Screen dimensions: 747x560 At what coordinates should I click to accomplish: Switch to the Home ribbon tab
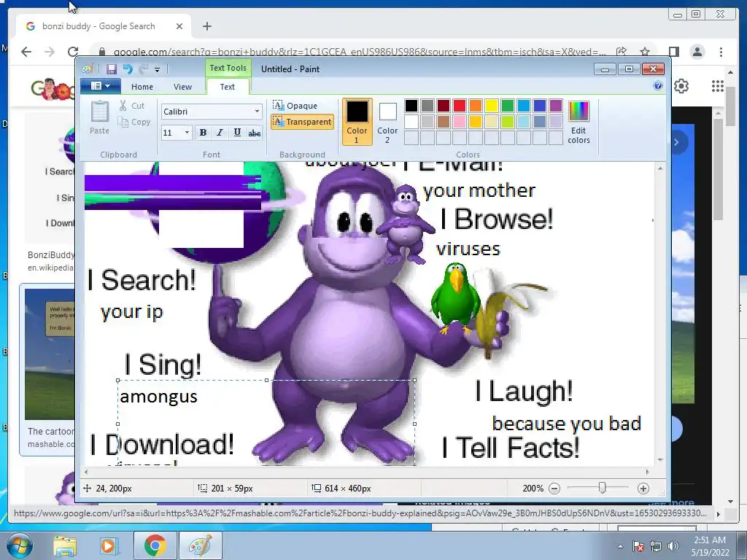tap(142, 87)
